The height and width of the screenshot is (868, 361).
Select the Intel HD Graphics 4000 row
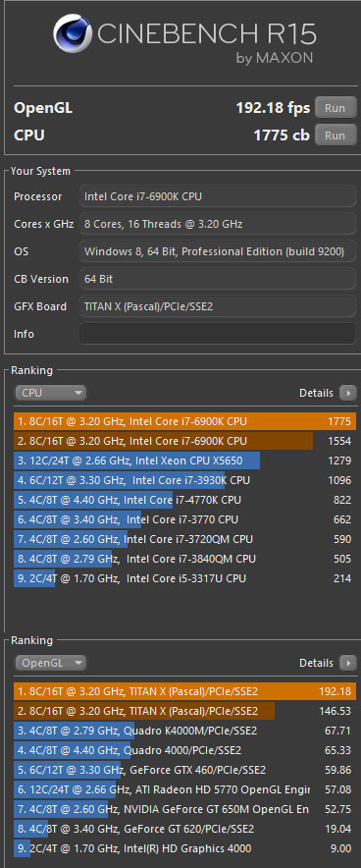pos(184,848)
